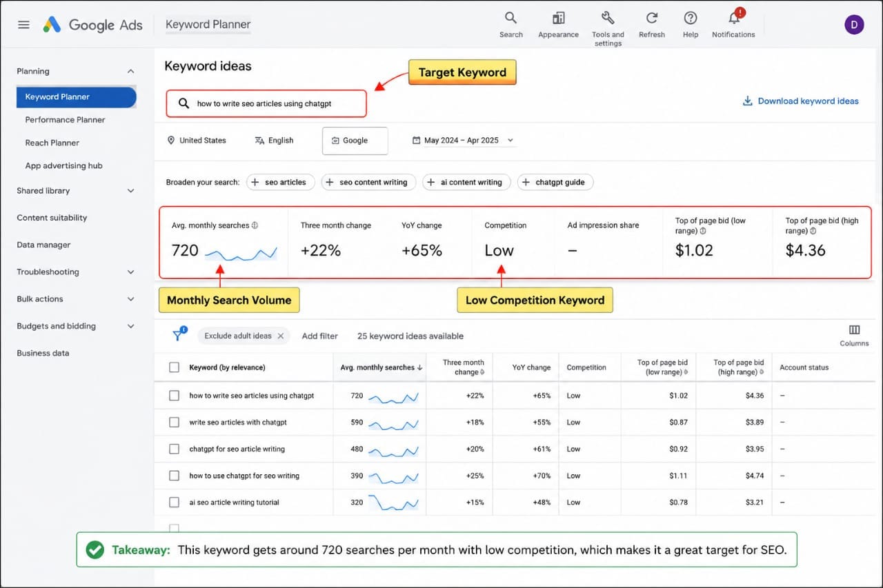Open the May 2024 – Apr 2025 date dropdown
The height and width of the screenshot is (588, 883).
(x=464, y=140)
